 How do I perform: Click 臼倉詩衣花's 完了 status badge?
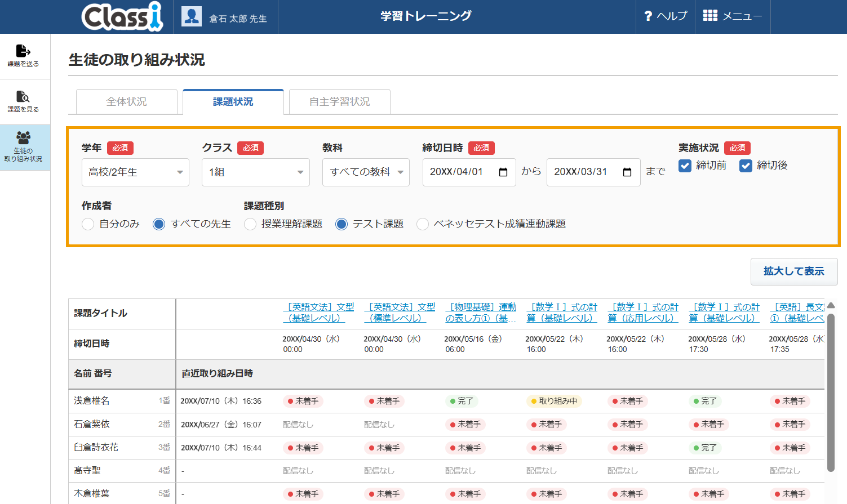tap(705, 448)
